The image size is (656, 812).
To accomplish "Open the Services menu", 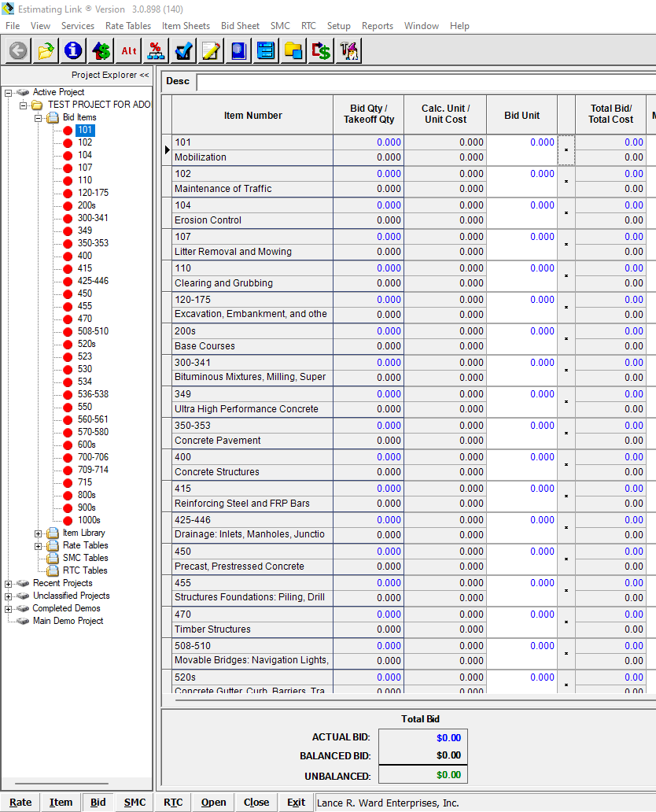I will (x=78, y=26).
